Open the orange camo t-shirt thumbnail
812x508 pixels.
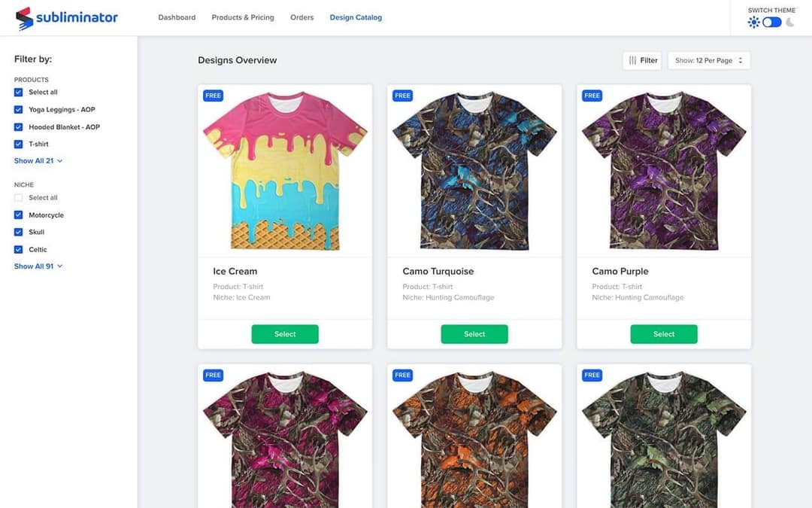click(x=474, y=439)
